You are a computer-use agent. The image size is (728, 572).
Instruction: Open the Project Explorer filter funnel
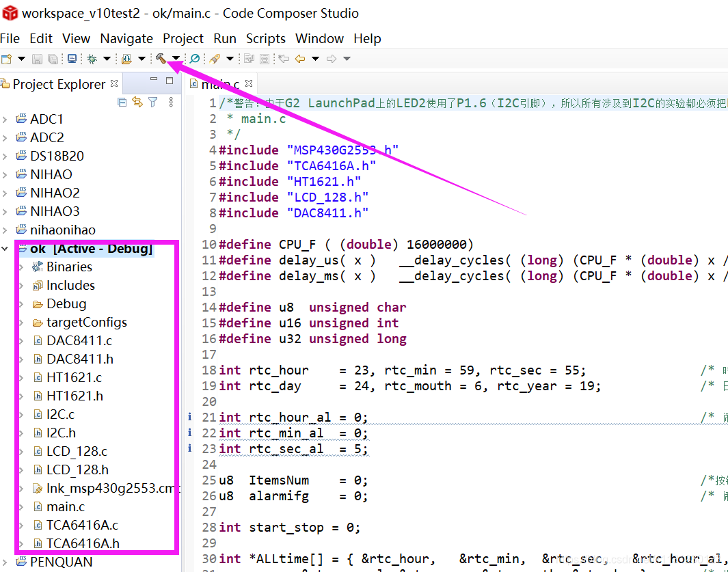[x=152, y=102]
